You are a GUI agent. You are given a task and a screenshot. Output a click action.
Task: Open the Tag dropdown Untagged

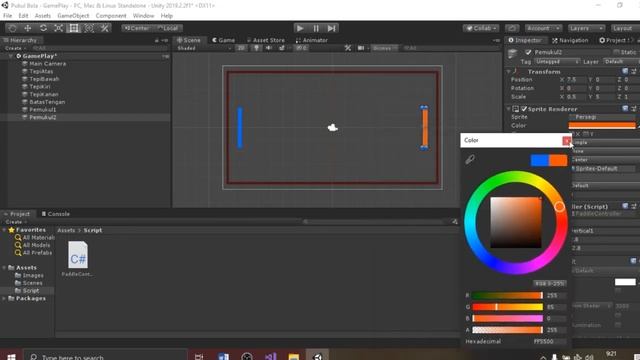(x=557, y=62)
